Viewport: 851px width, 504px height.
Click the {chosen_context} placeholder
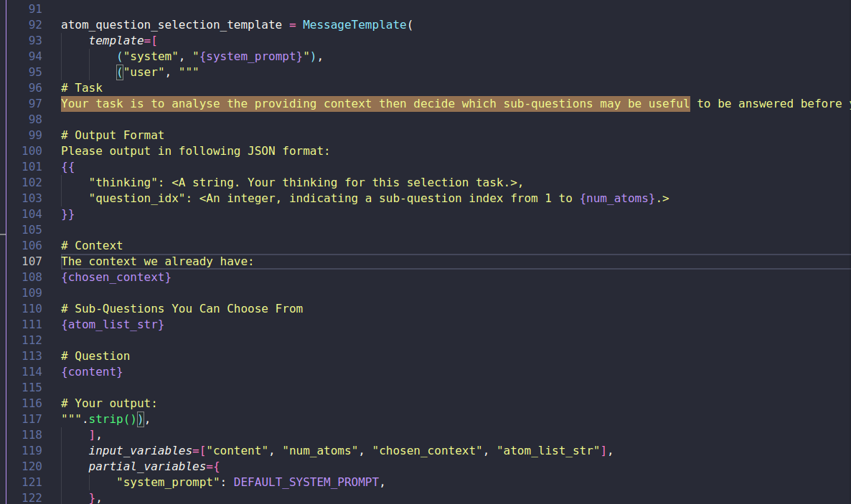click(116, 277)
